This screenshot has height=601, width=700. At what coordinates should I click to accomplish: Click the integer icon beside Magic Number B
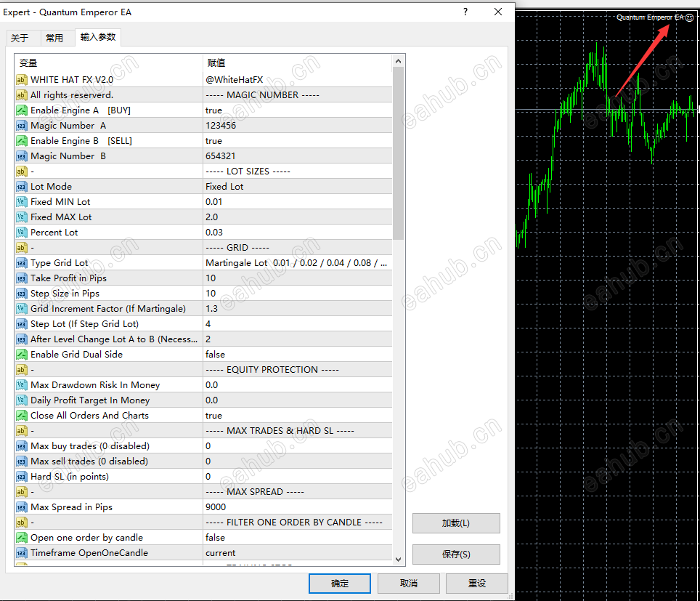pos(22,156)
